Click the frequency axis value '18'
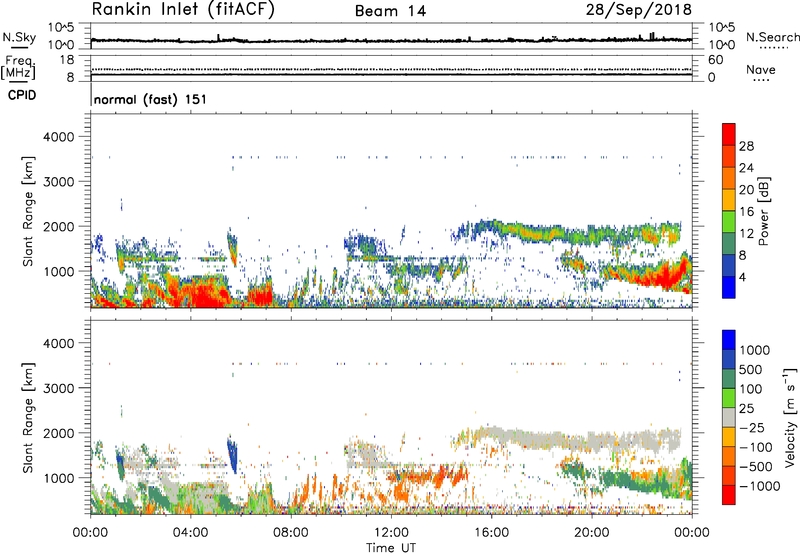 pos(67,60)
